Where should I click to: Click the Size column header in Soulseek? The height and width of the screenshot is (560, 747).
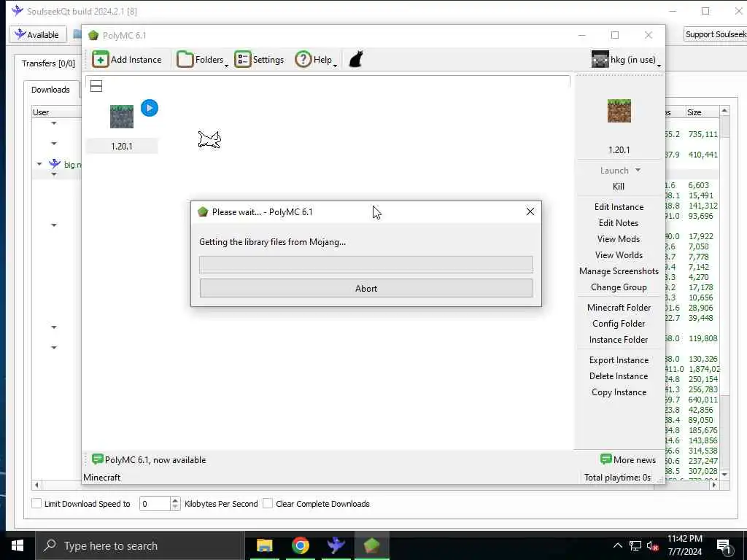pyautogui.click(x=702, y=112)
